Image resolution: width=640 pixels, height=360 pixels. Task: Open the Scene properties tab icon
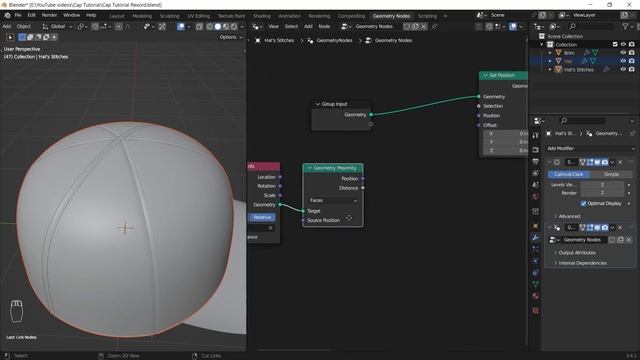[x=536, y=185]
